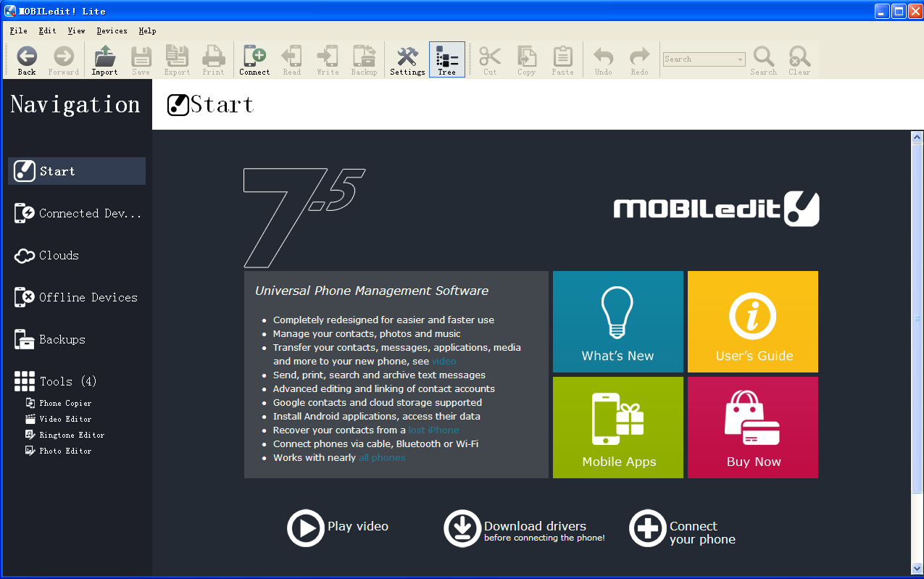Click Connect your phone button
The image size is (924, 579).
pos(683,528)
